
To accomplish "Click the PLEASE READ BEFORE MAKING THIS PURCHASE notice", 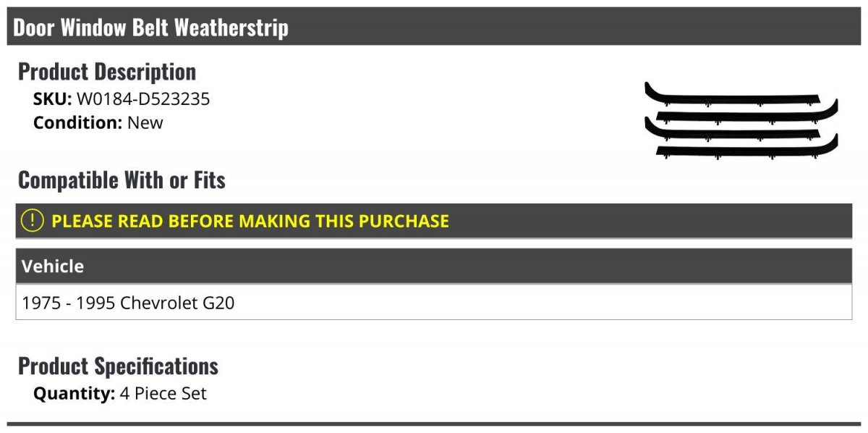I will [250, 221].
